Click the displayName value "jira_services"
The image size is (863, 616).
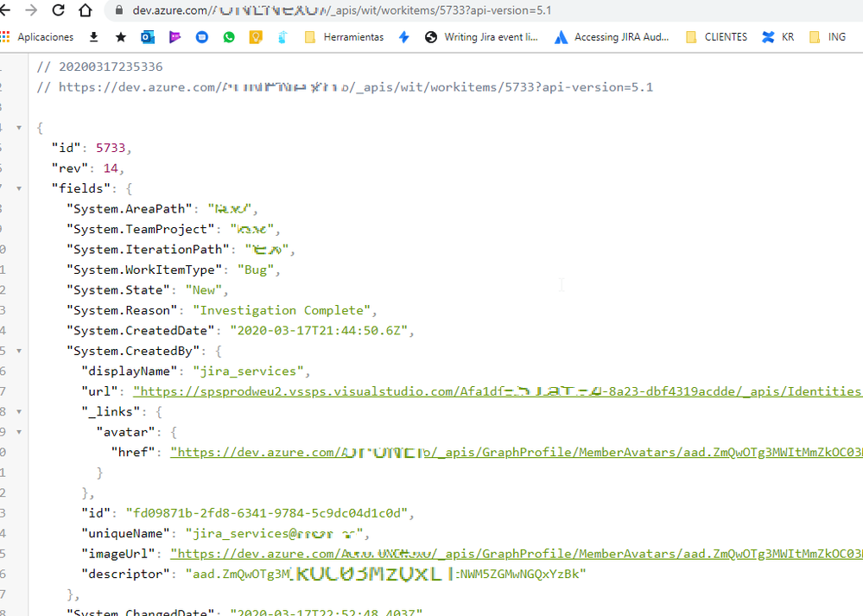pos(248,371)
